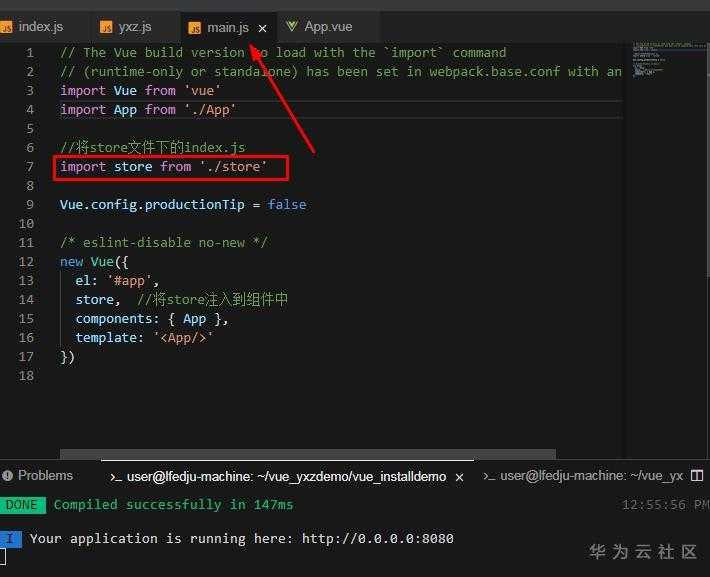710x577 pixels.
Task: Click the split panel layout icon
Action: coord(697,476)
